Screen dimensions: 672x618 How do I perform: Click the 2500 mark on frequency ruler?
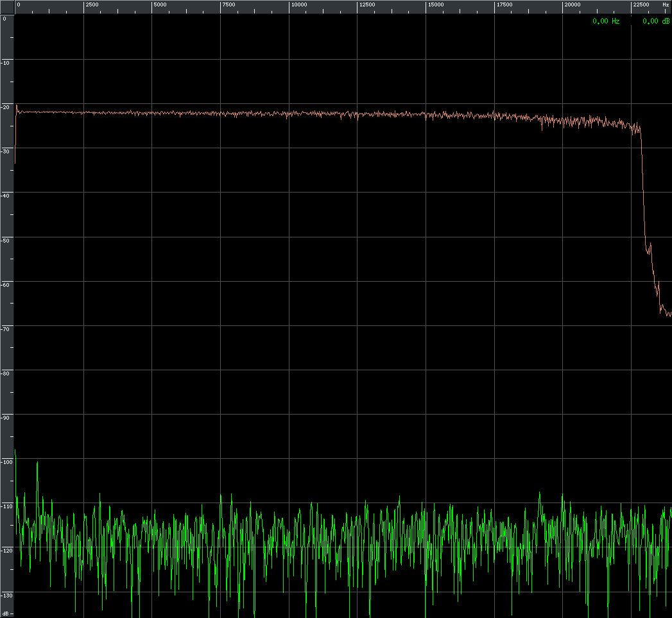(92, 4)
